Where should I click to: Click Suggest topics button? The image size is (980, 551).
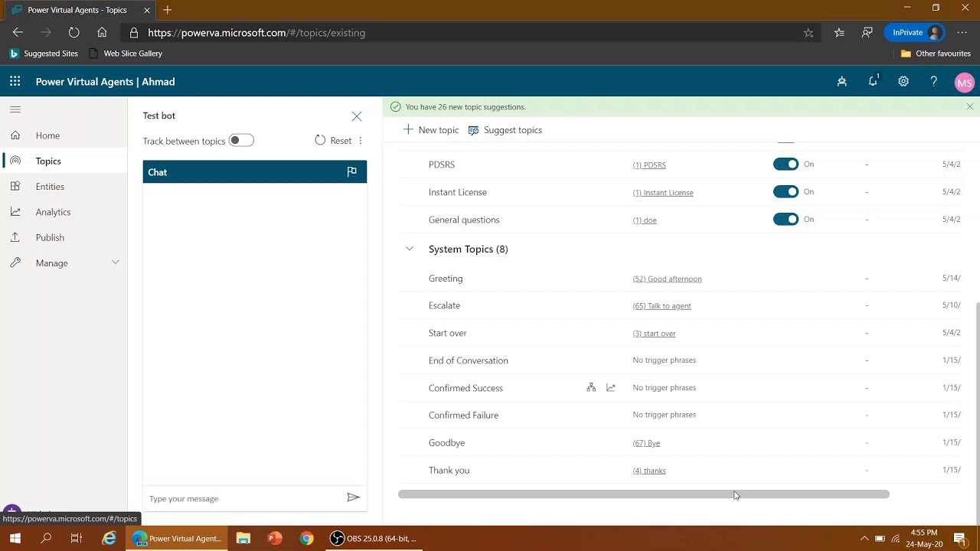click(x=505, y=130)
